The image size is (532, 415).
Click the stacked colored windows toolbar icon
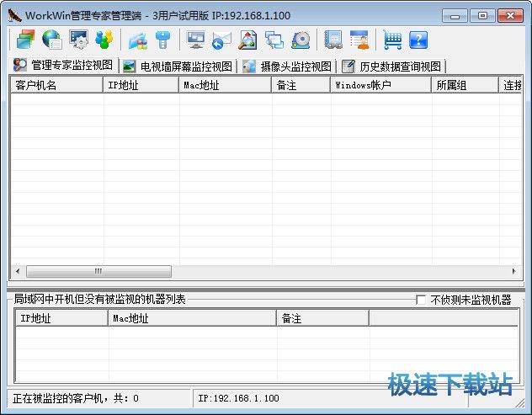tap(23, 39)
